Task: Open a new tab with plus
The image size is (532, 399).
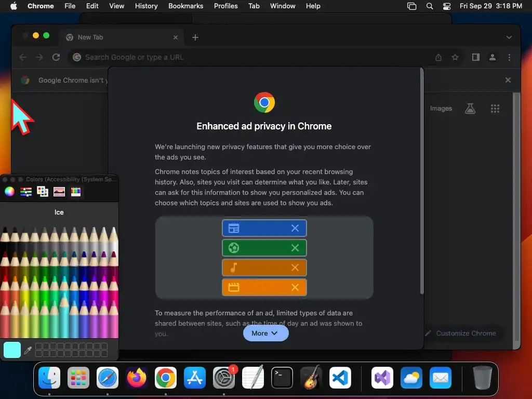Action: point(195,37)
